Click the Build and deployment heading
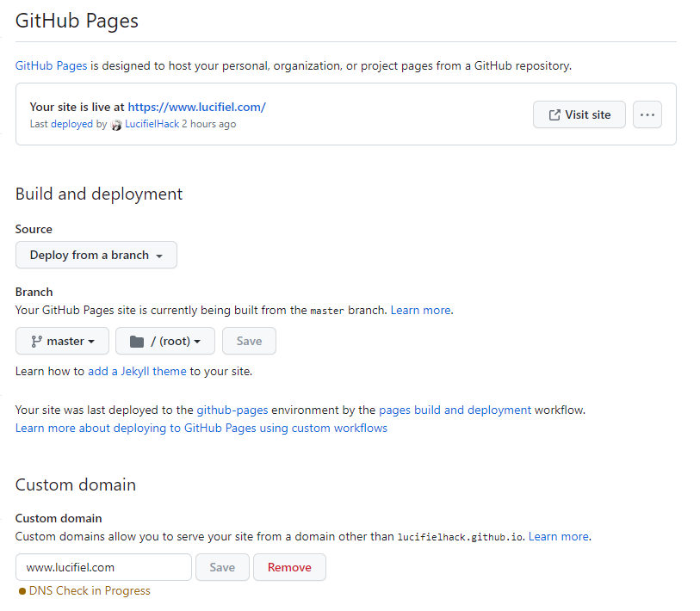This screenshot has height=611, width=700. point(99,194)
